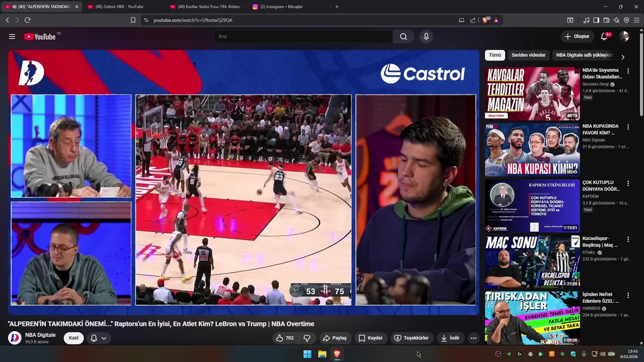The height and width of the screenshot is (362, 644).
Task: Reload the current page
Action: click(27, 20)
